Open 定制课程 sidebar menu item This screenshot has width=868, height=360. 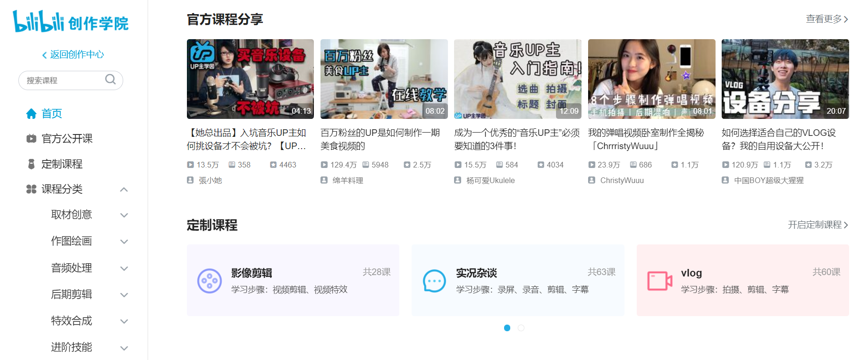62,164
